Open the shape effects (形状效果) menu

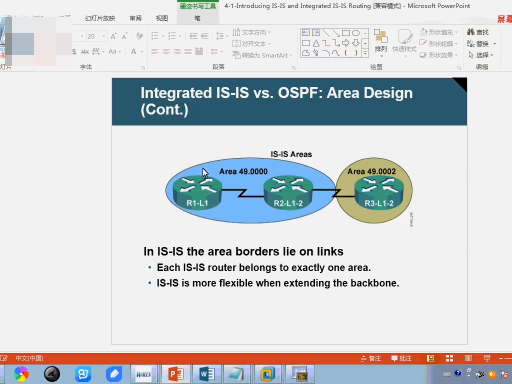pos(439,55)
